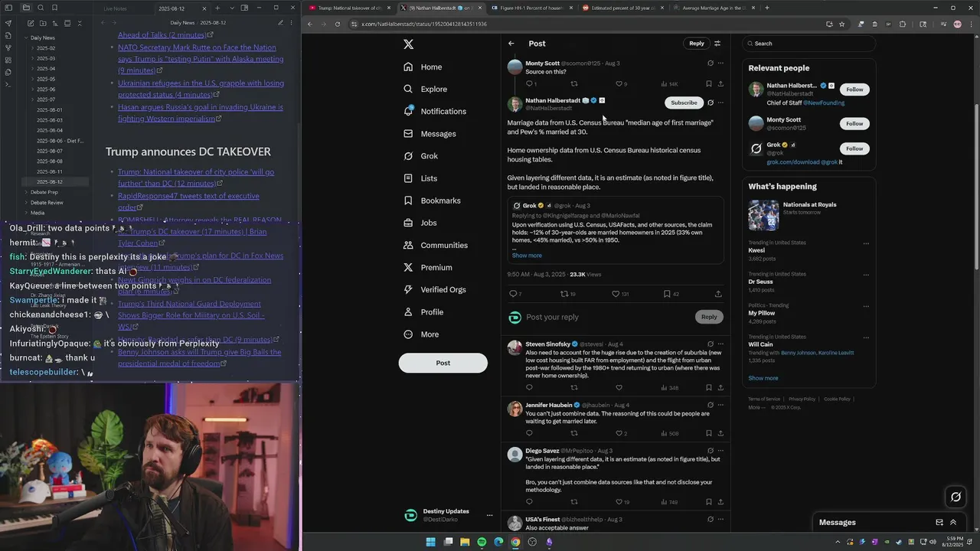This screenshot has width=980, height=551.
Task: Switch to the Trump National takeover browser tab
Action: tap(349, 8)
